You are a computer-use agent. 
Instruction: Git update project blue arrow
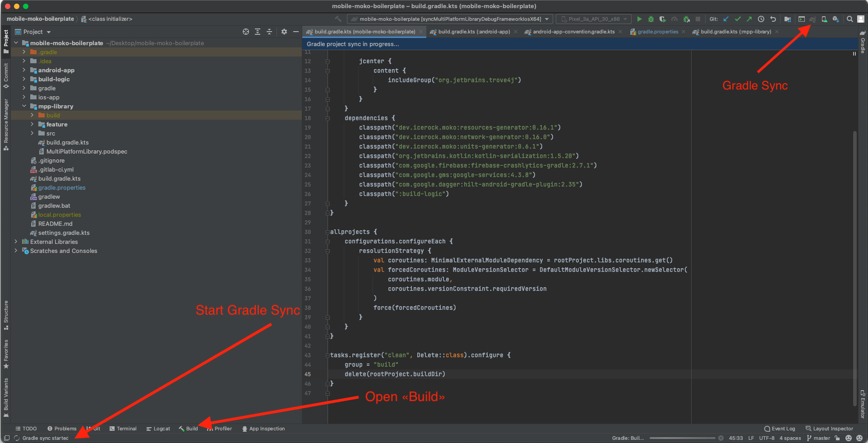726,19
